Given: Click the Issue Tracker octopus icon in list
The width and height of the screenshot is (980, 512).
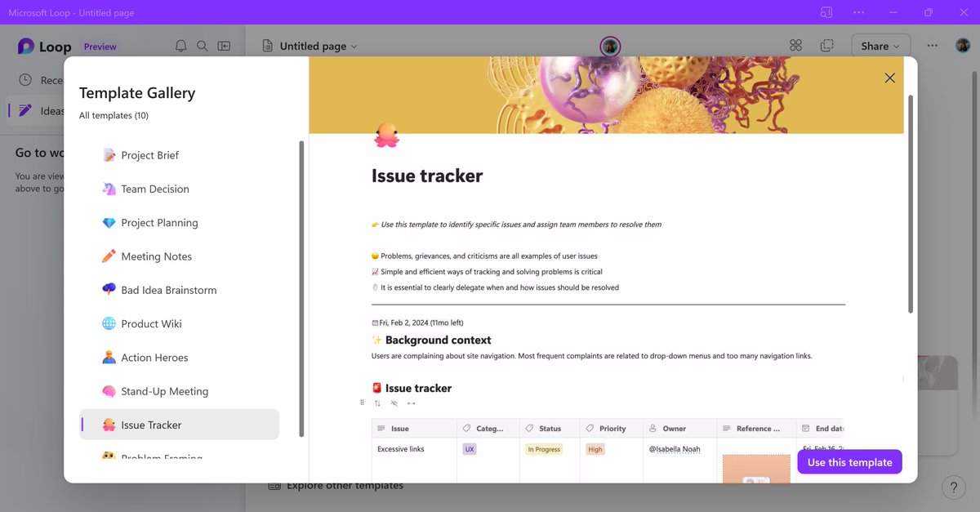Looking at the screenshot, I should (109, 425).
